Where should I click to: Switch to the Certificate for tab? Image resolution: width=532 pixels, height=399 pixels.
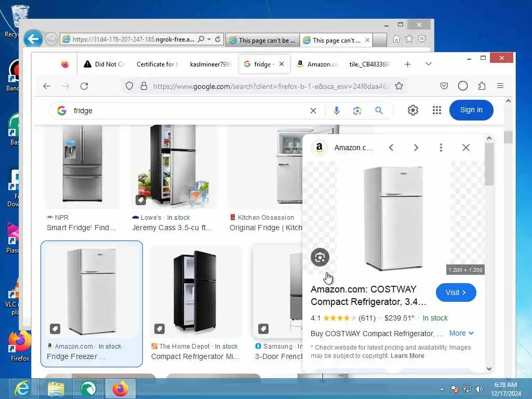click(x=157, y=64)
